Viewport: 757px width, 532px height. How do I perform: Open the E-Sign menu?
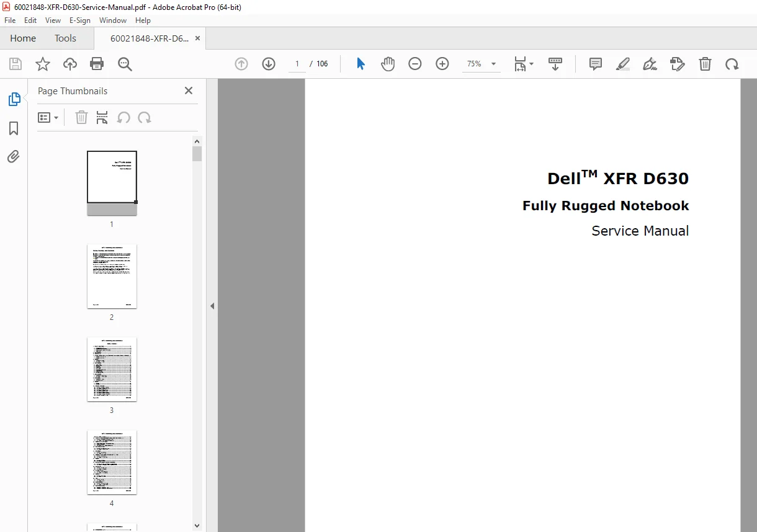(80, 20)
